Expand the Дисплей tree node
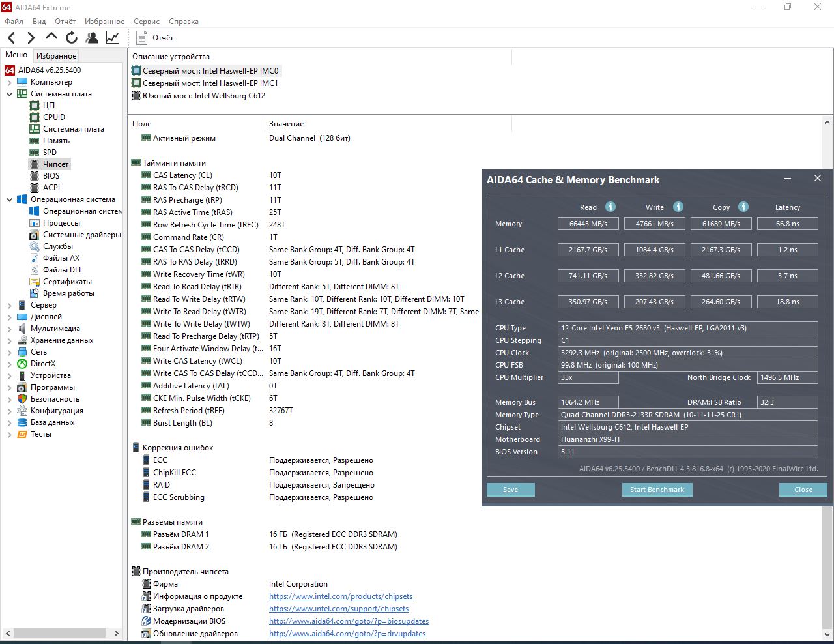The height and width of the screenshot is (644, 834). 9,317
